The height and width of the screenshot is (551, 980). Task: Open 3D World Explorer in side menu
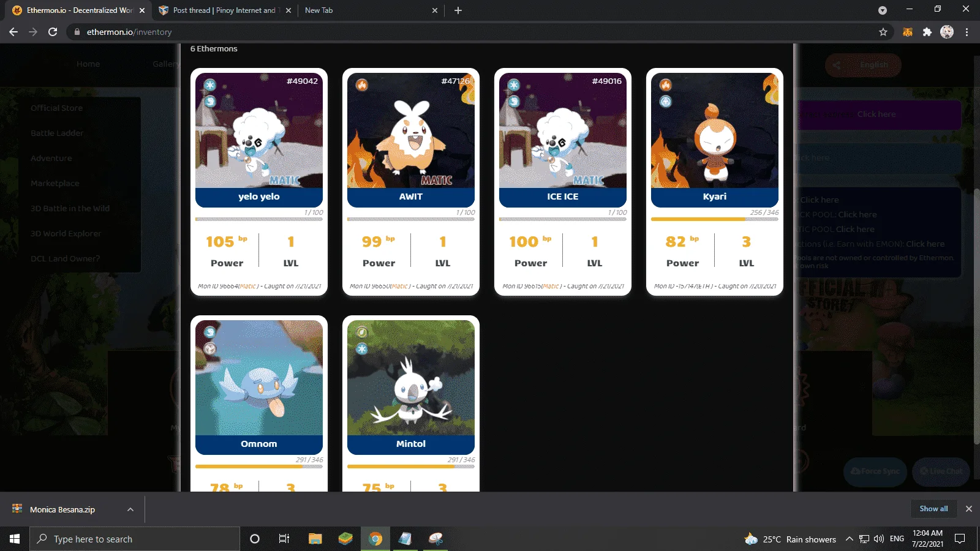(66, 233)
